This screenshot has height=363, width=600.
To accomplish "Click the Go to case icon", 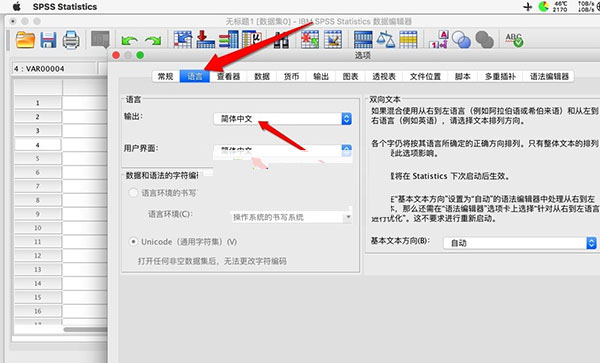I will (x=183, y=39).
